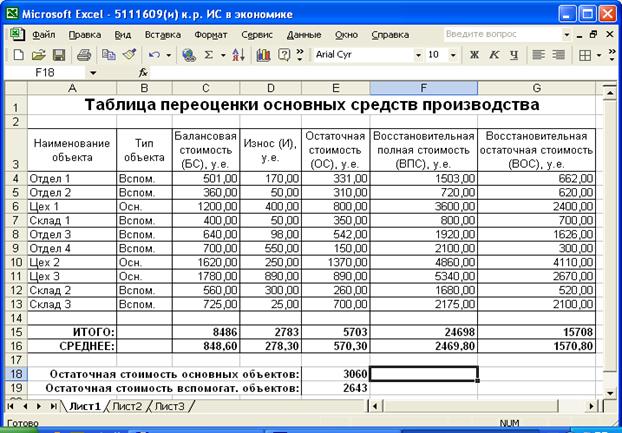Open the Сервис menu

coord(257,35)
